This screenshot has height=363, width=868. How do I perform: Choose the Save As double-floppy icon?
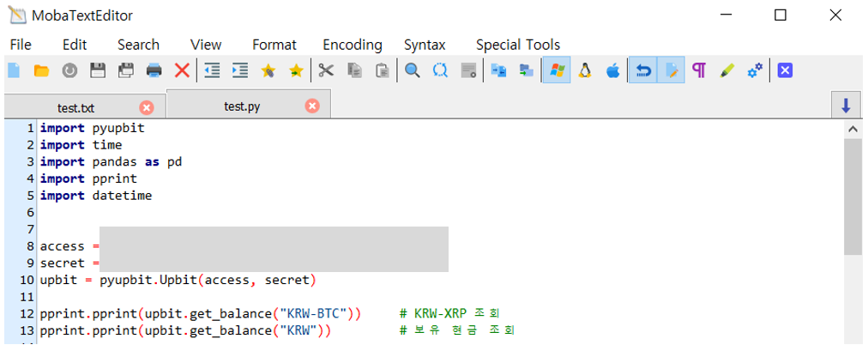[x=126, y=70]
